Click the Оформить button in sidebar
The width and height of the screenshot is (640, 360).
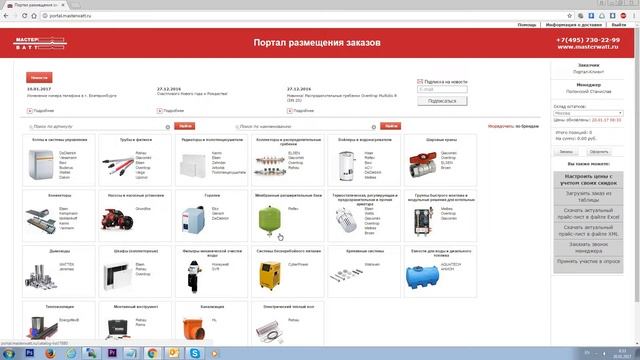coord(599,152)
